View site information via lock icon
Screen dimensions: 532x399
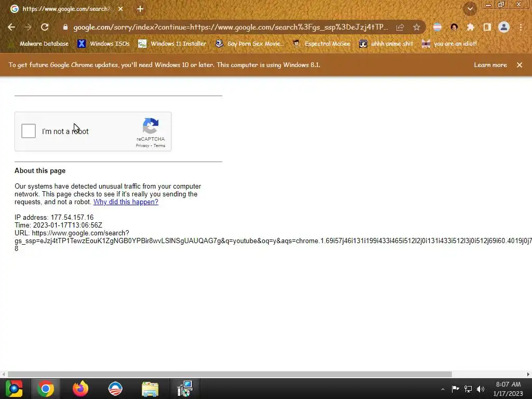coord(65,27)
